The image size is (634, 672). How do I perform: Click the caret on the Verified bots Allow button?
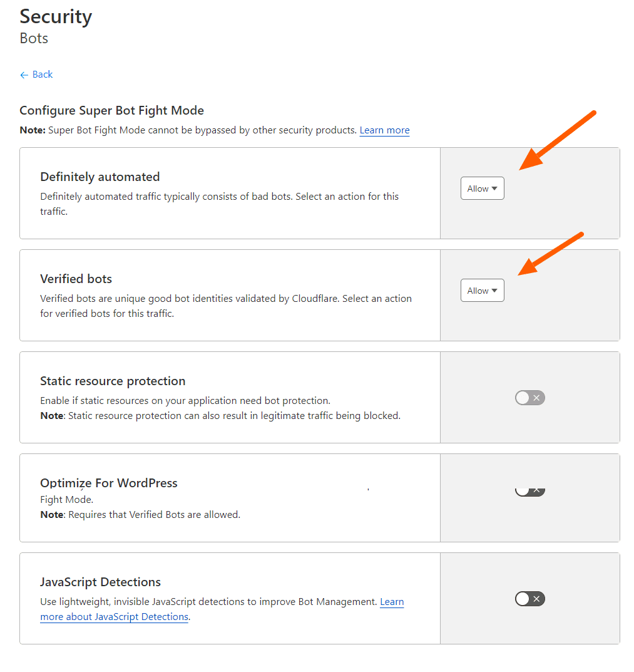tap(495, 290)
